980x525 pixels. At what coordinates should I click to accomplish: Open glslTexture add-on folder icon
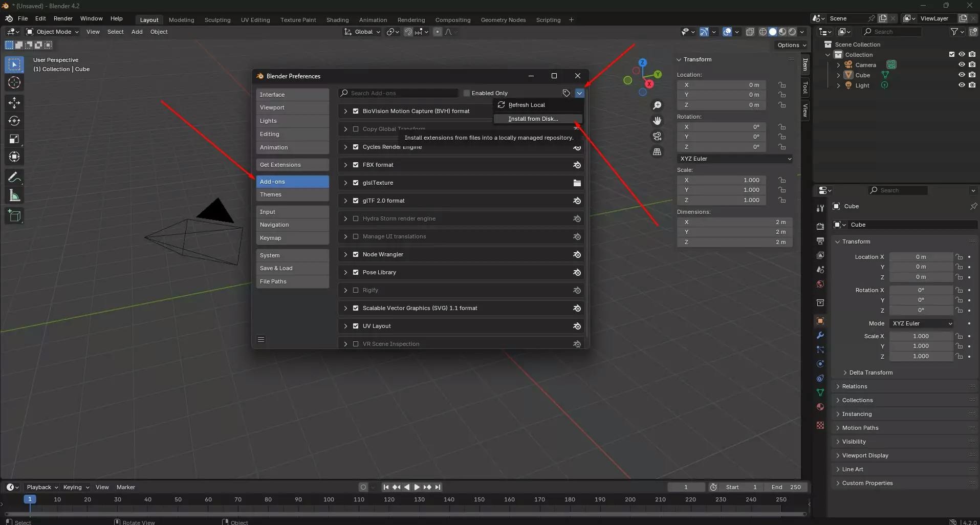(577, 183)
